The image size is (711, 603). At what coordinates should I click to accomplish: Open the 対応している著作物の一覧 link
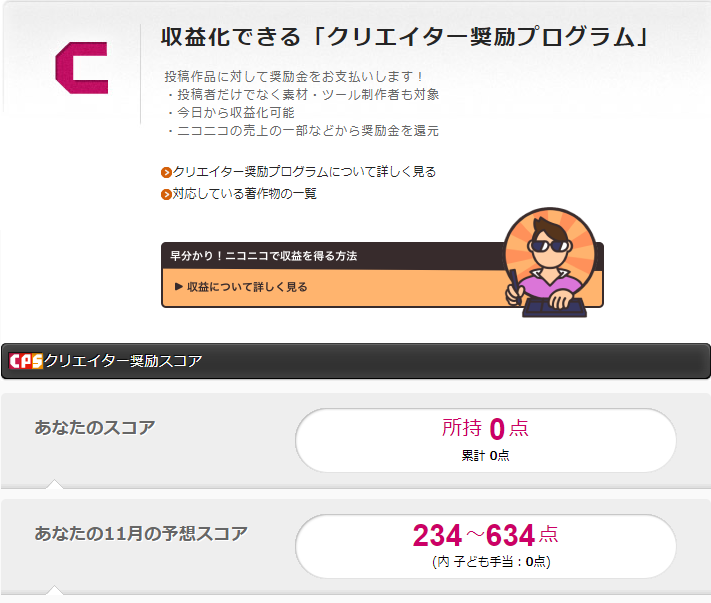click(x=244, y=194)
